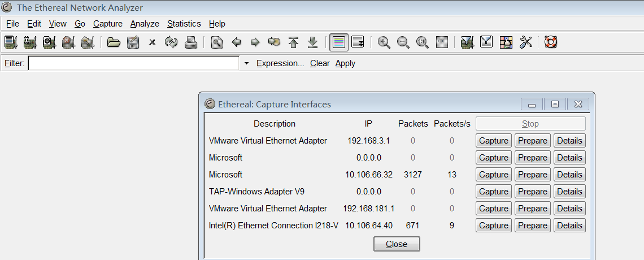Image resolution: width=644 pixels, height=260 pixels.
Task: Clear the display filter
Action: [320, 63]
